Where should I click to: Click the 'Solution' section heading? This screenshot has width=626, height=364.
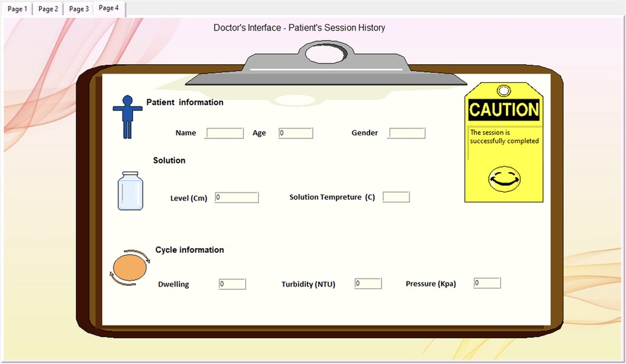coord(170,160)
